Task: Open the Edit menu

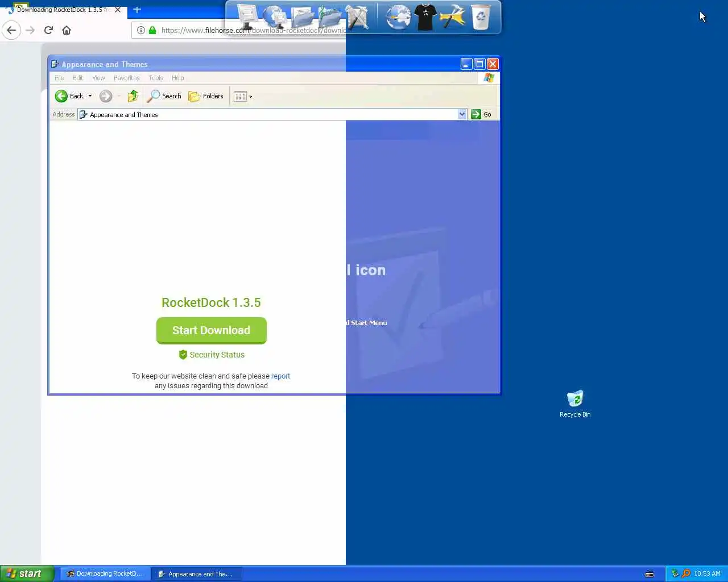Action: 78,78
